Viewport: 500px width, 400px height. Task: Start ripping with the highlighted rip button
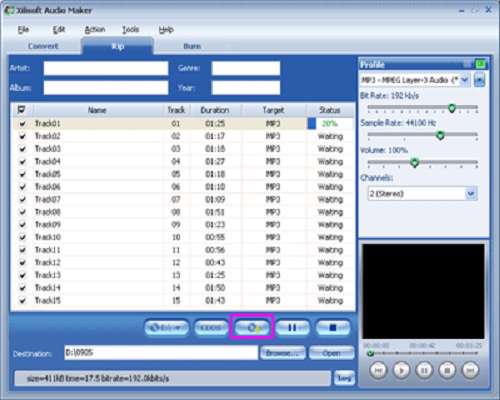252,328
